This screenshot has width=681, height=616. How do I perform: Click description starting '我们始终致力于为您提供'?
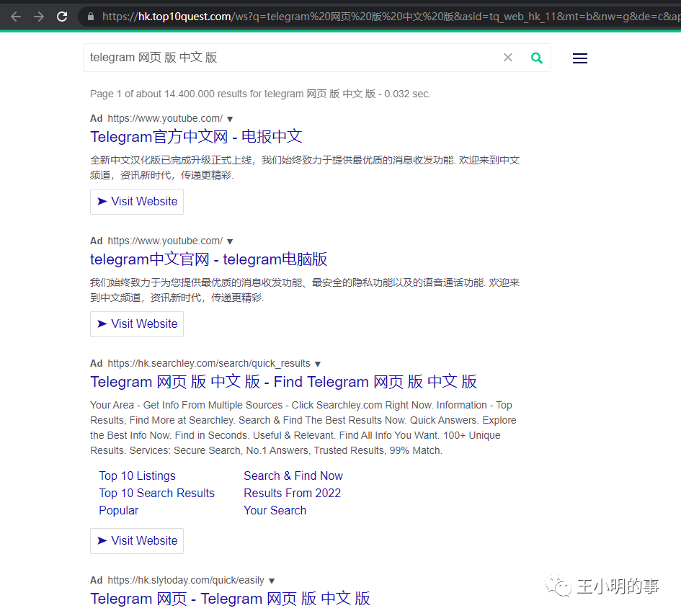305,290
